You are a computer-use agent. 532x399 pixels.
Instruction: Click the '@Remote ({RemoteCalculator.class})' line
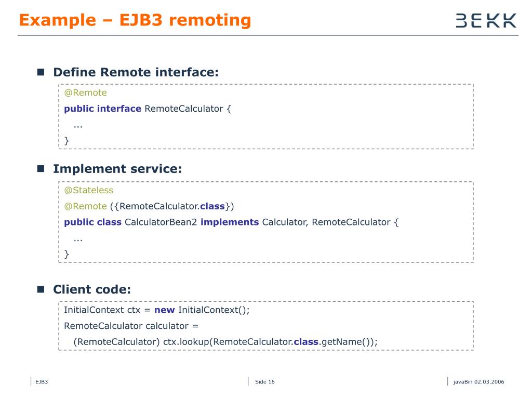tap(149, 206)
